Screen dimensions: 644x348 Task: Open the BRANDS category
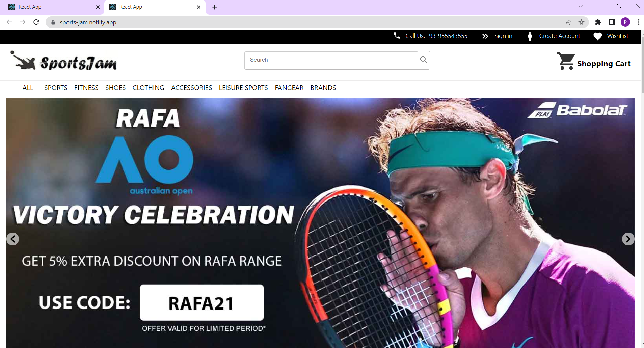[x=323, y=88]
